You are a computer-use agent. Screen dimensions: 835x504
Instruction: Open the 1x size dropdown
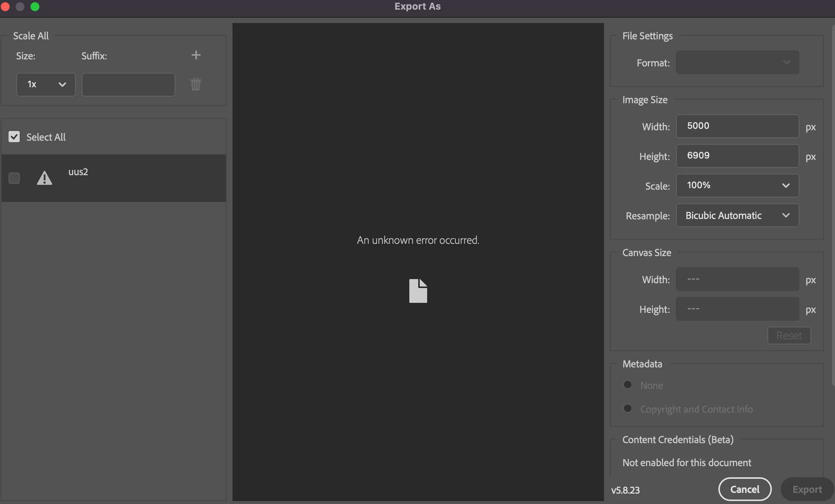pyautogui.click(x=46, y=85)
